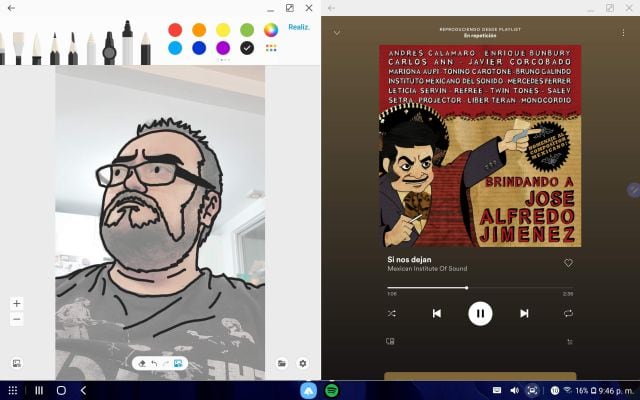Select the red color swatch

175,29
